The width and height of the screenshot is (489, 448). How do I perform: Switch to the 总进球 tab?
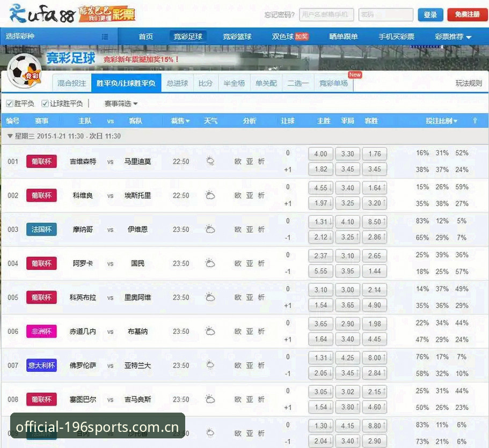[177, 83]
